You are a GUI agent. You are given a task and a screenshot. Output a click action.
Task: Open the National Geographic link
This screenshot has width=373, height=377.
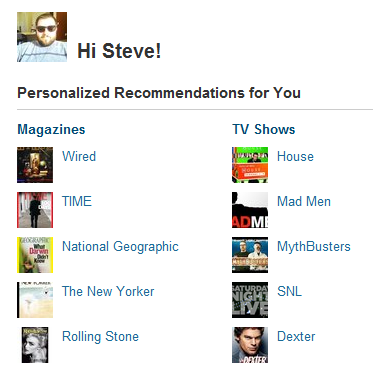point(120,247)
